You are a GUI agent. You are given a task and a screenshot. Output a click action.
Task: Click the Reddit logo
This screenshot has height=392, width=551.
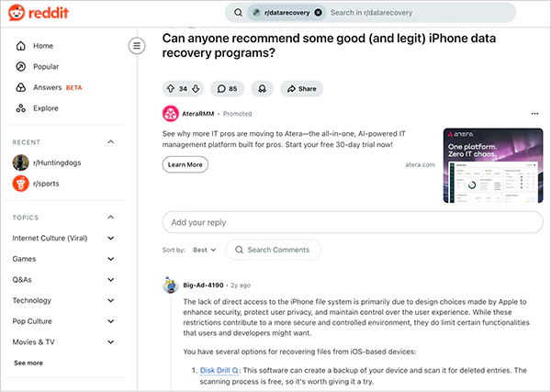click(39, 13)
